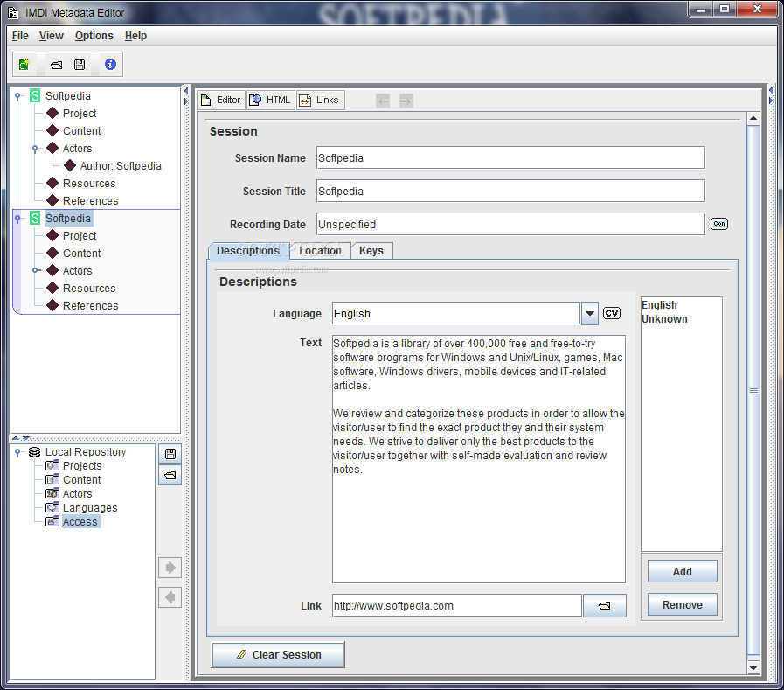The height and width of the screenshot is (690, 784).
Task: Open the Options menu
Action: [94, 36]
